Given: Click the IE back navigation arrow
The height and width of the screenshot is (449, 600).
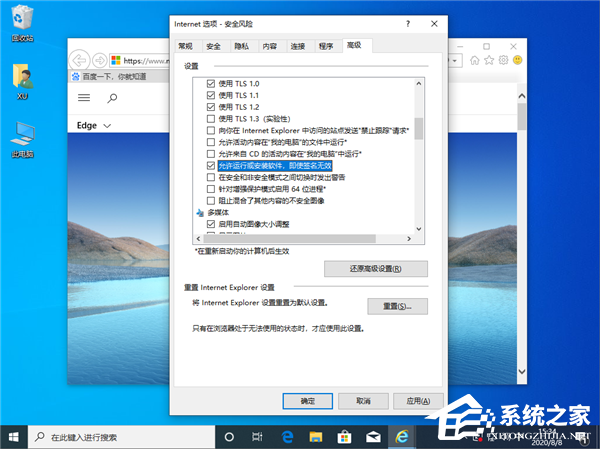Looking at the screenshot, I should 79,60.
